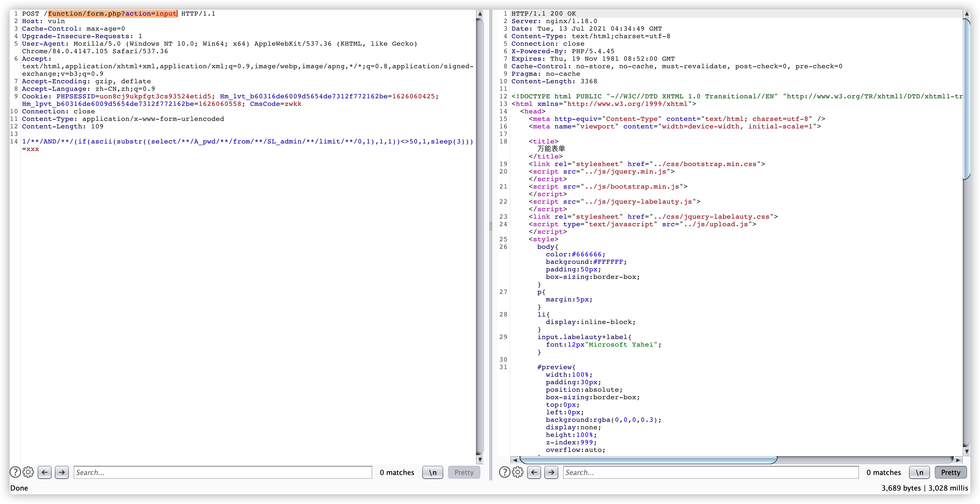Click response horizontal scrollbar thumb
980x504 pixels.
(x=648, y=460)
